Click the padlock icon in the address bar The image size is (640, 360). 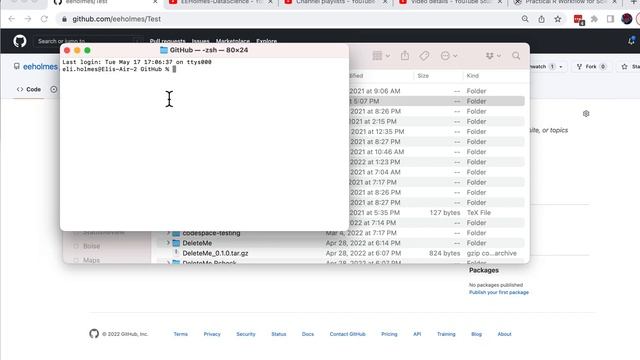point(64,19)
